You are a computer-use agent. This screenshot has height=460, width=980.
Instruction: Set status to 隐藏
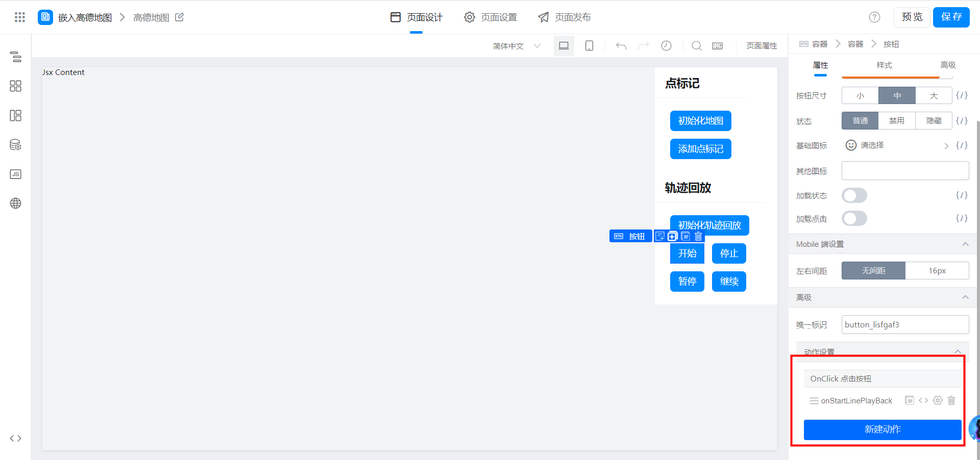click(x=934, y=121)
